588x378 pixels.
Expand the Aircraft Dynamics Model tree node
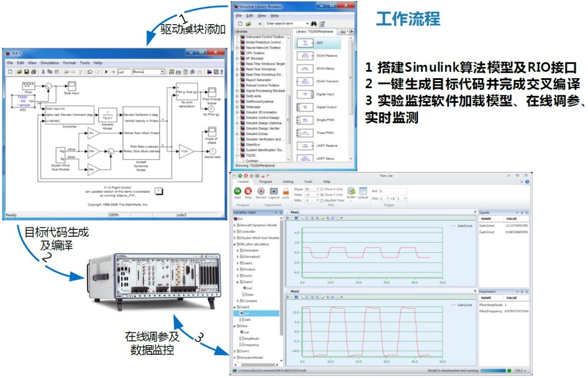pos(235,226)
